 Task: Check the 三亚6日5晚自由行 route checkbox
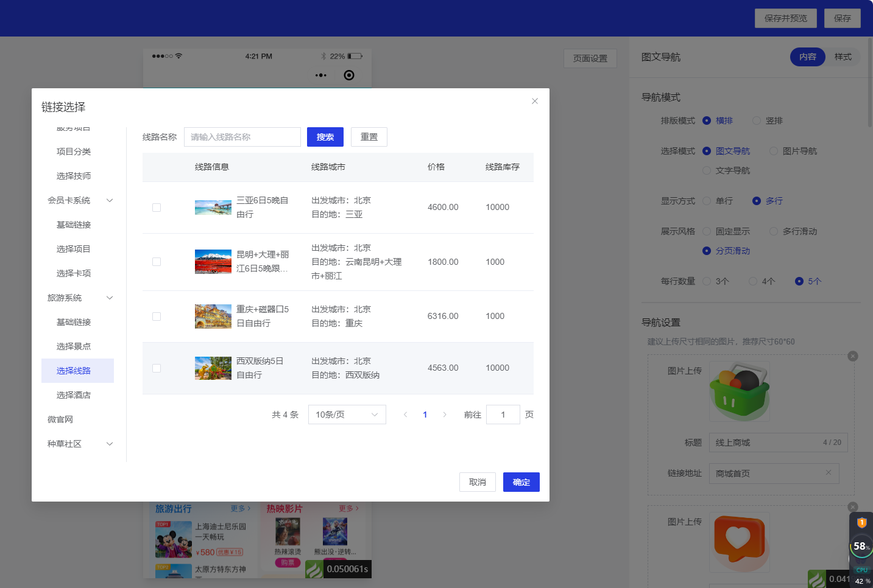pyautogui.click(x=157, y=208)
